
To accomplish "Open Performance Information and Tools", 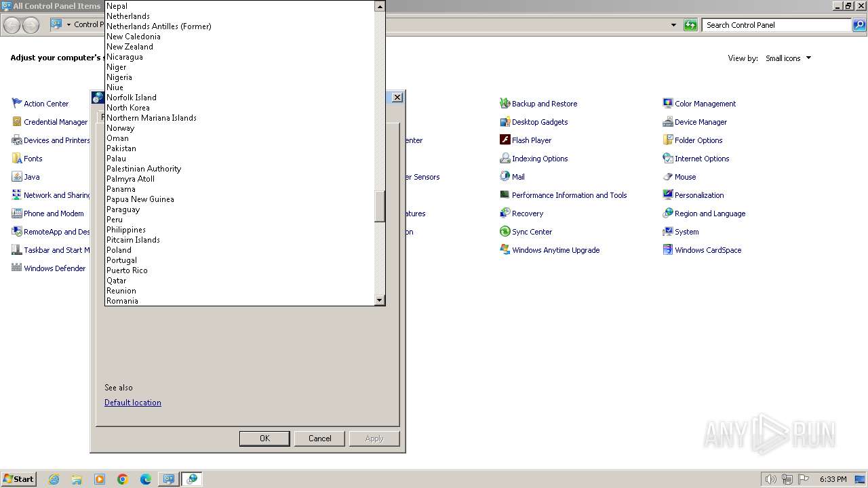I will coord(569,195).
